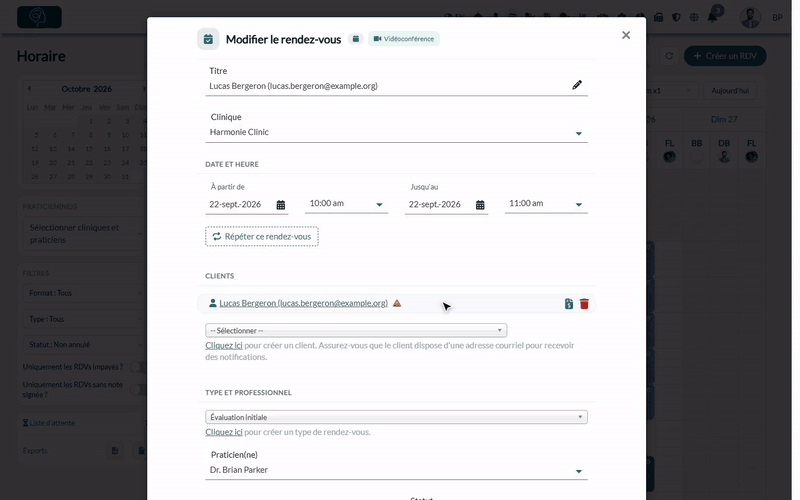Screen dimensions: 800x500
Task: Click the first export icon next to Exports
Action: (x=115, y=451)
